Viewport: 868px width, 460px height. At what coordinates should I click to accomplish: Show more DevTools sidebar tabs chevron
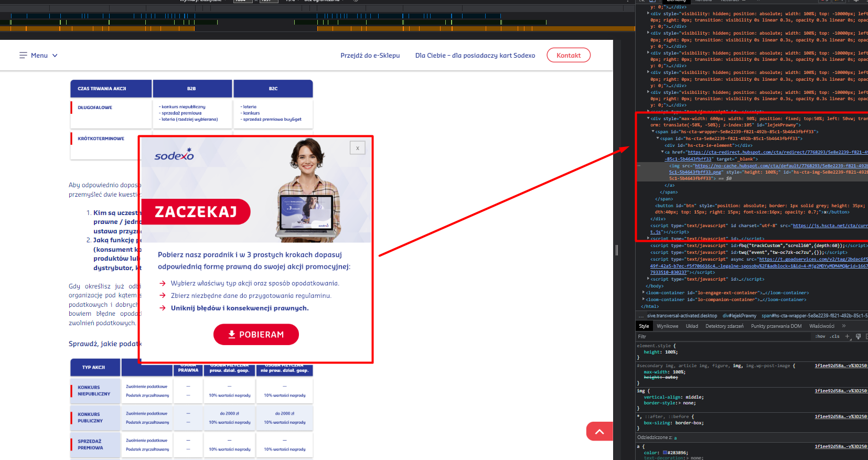click(844, 326)
